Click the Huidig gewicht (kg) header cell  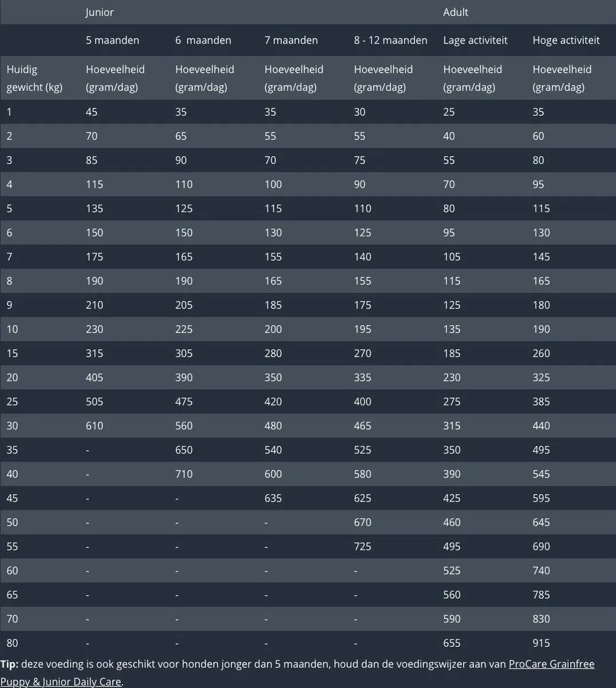pos(34,78)
